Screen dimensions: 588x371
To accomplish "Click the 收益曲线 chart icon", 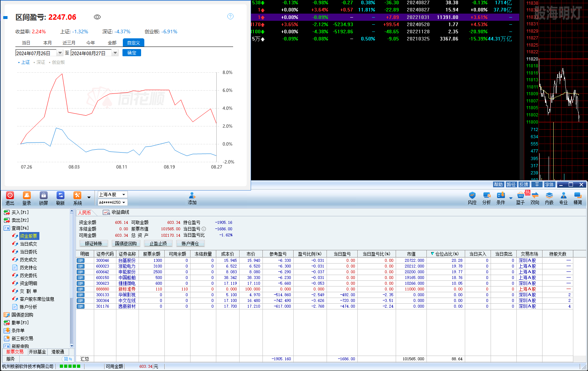I will (x=106, y=212).
